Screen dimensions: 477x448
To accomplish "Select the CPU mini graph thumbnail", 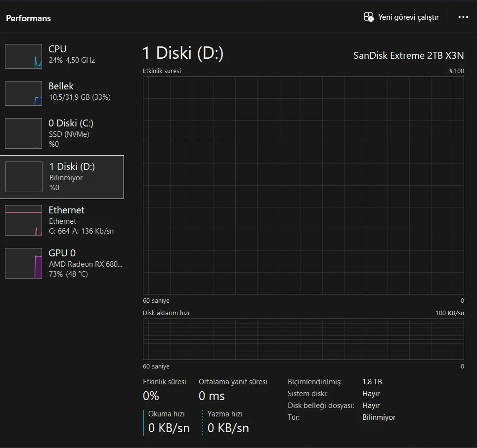I will pyautogui.click(x=23, y=56).
